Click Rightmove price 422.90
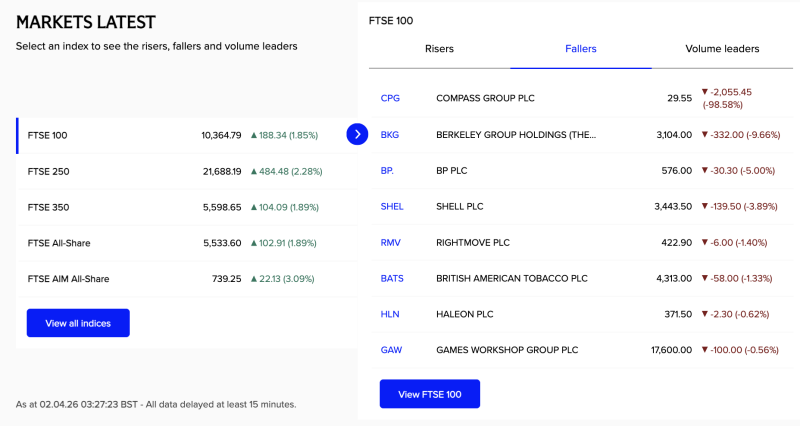Screen dimensions: 800x426 677,242
